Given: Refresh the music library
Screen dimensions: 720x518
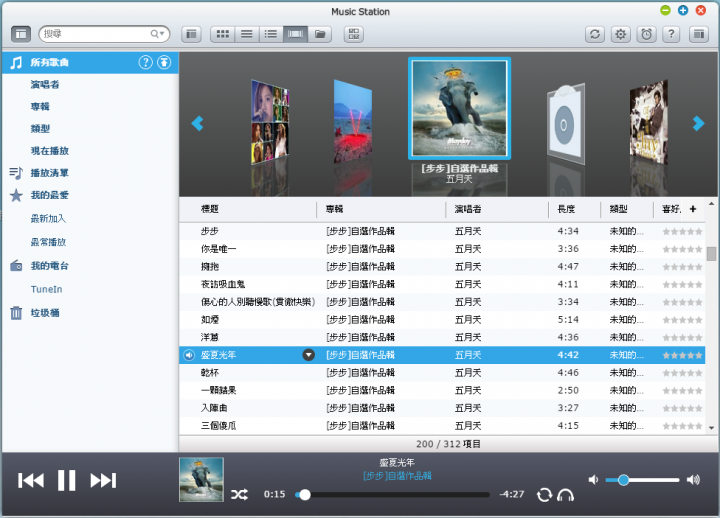Looking at the screenshot, I should (x=595, y=34).
